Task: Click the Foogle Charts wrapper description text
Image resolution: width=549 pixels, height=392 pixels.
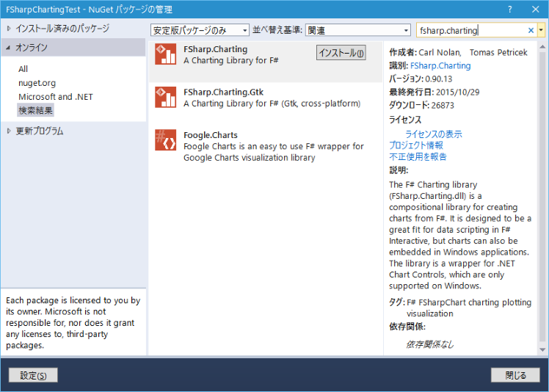Action: coord(274,152)
